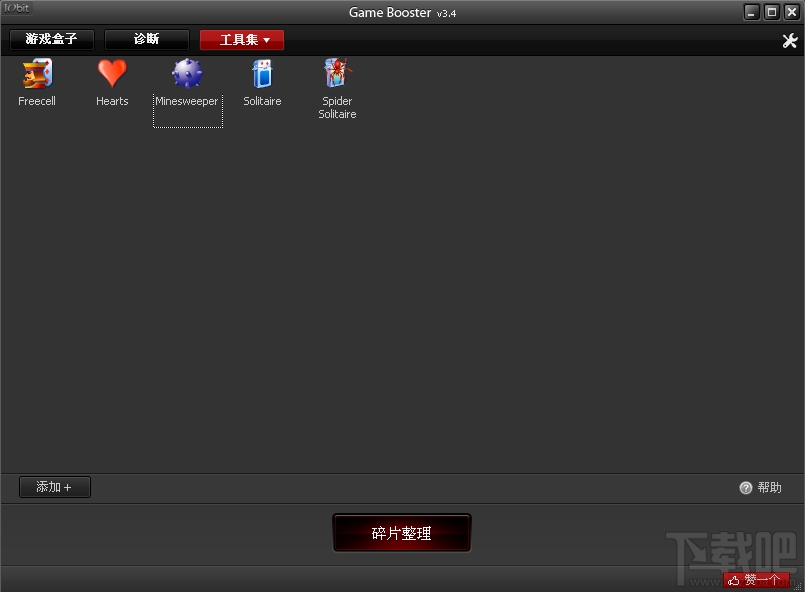Screen dimensions: 805x592
Task: Select the Hearts game icon
Action: coord(112,73)
